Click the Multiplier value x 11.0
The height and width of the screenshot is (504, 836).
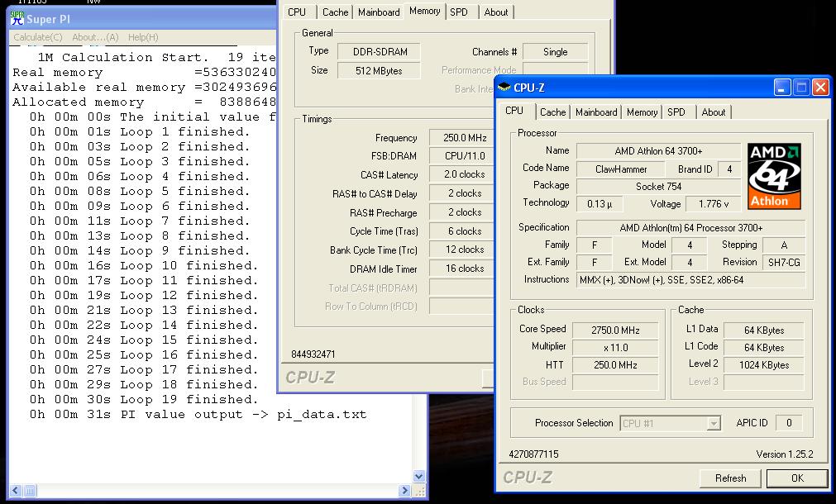pos(615,347)
